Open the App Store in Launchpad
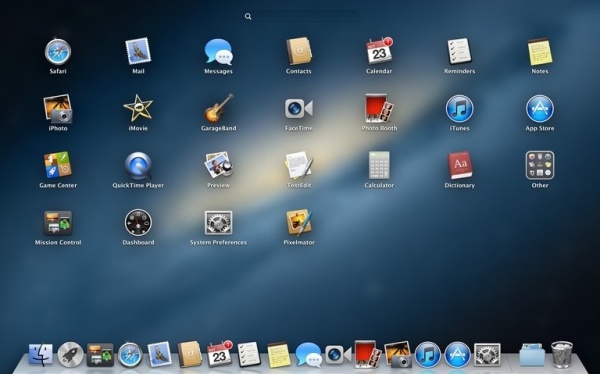The width and height of the screenshot is (600, 374). pyautogui.click(x=540, y=109)
